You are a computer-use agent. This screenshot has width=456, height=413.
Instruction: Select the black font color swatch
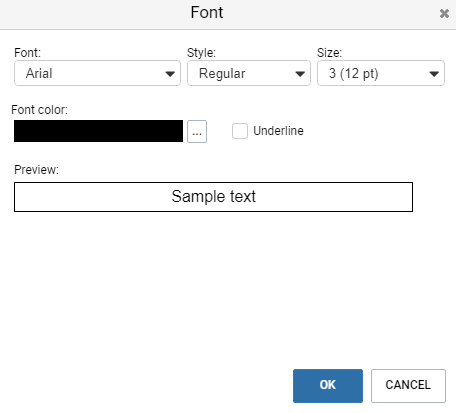click(98, 131)
